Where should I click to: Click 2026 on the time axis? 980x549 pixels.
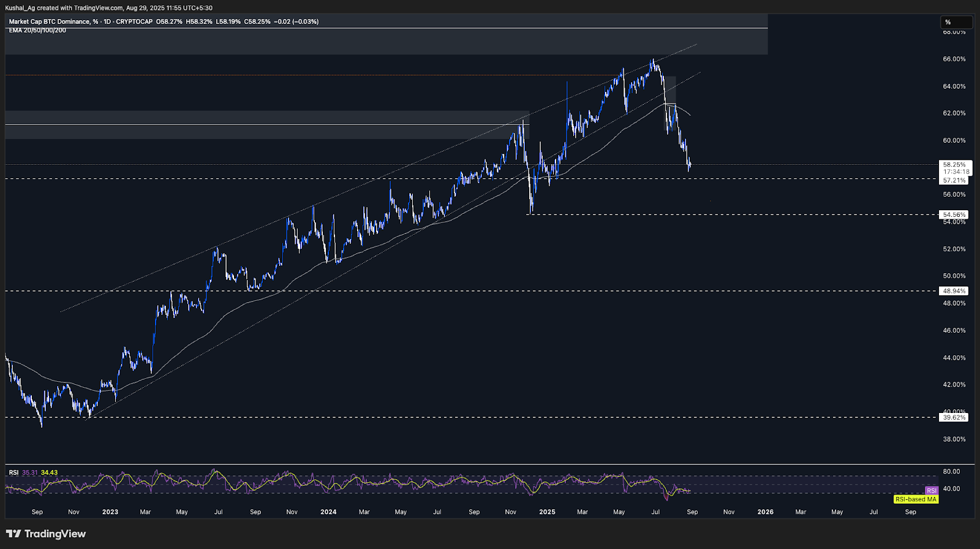[765, 512]
